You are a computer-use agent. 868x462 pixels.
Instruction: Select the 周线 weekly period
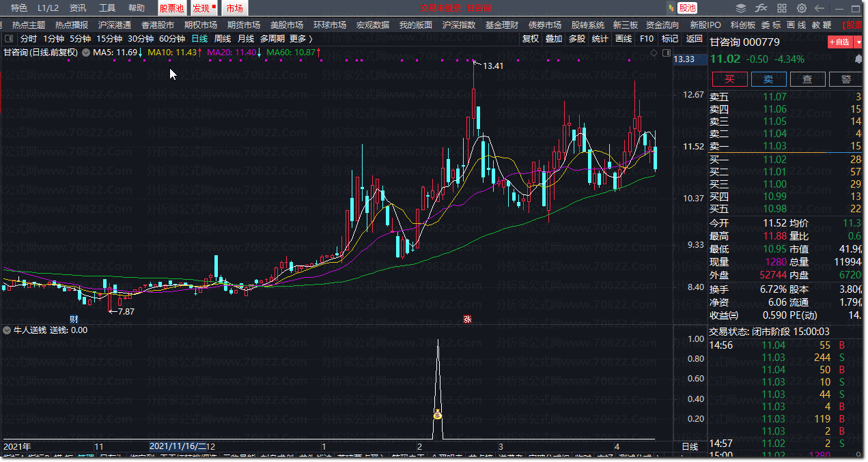pyautogui.click(x=223, y=39)
